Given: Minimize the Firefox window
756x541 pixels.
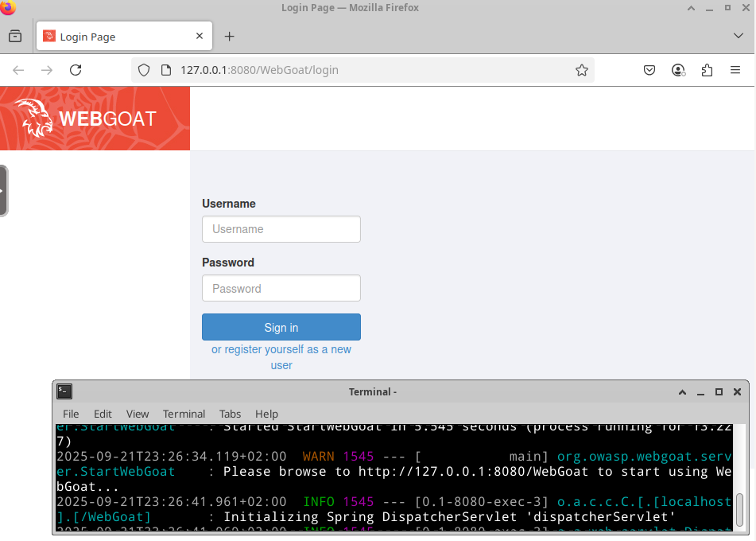Looking at the screenshot, I should pos(709,8).
